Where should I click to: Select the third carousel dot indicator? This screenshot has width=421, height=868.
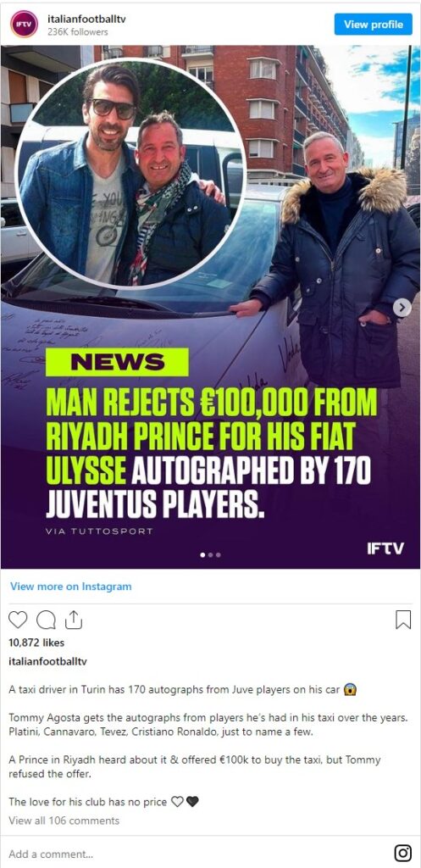[218, 554]
